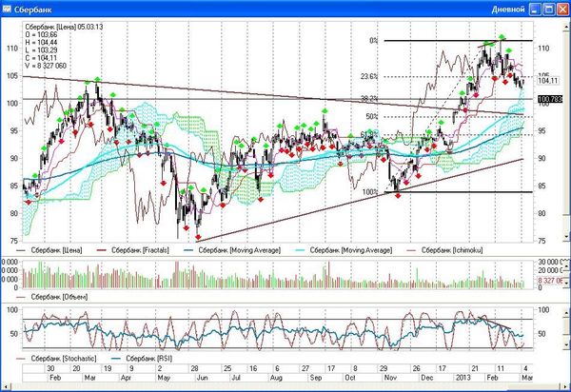Click the May month label on time axis
This screenshot has height=392, width=571.
(x=164, y=378)
